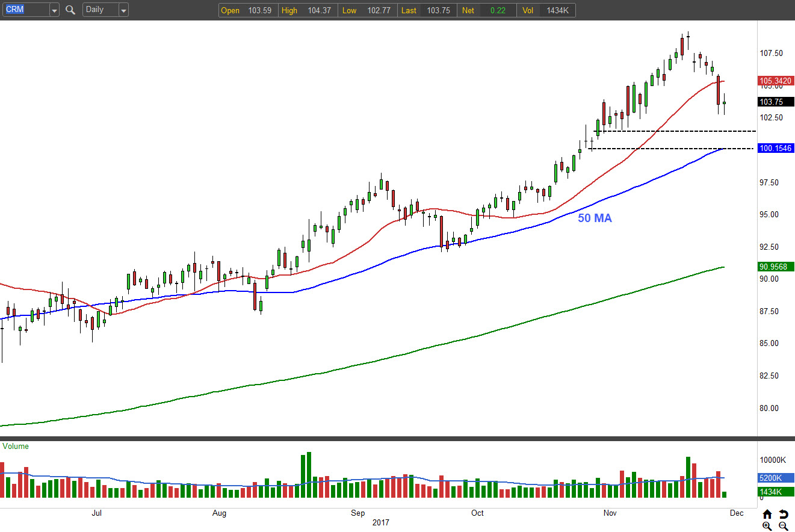The width and height of the screenshot is (795, 532).
Task: Click the home reset chart icon
Action: [x=767, y=514]
